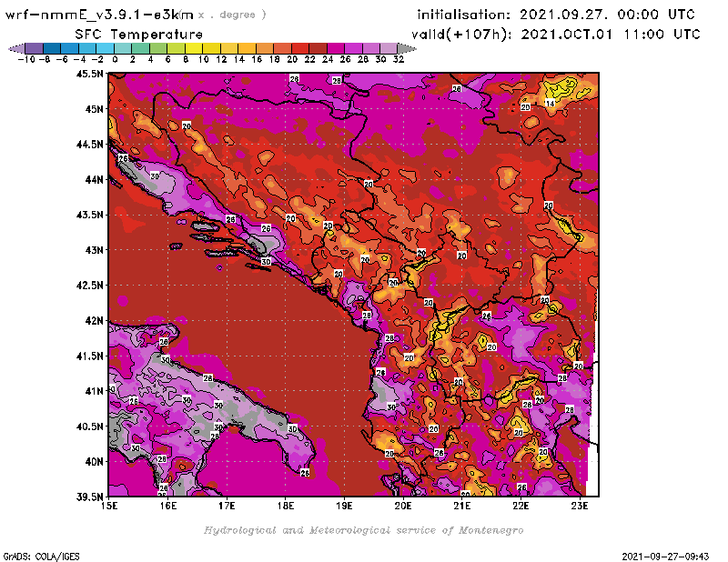This screenshot has width=728, height=562.
Task: Click the legend swatch between 12 and 14
Action: [x=229, y=48]
